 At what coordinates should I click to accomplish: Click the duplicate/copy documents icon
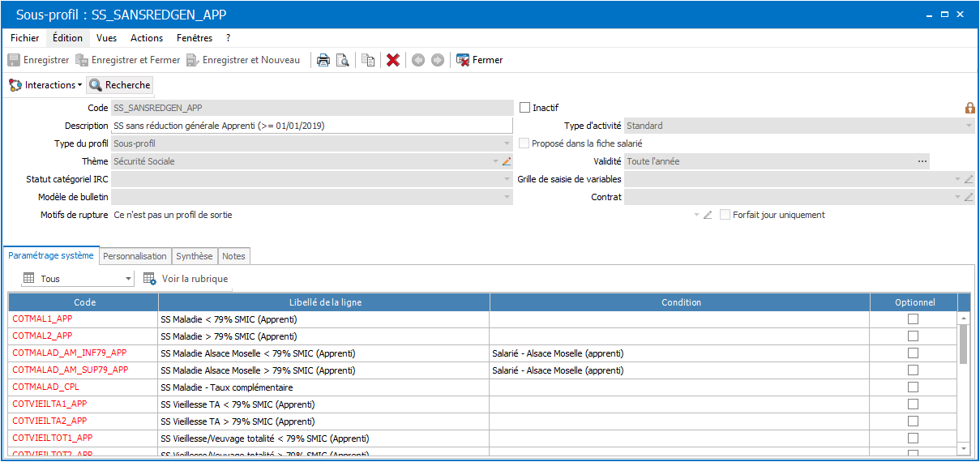(x=368, y=60)
